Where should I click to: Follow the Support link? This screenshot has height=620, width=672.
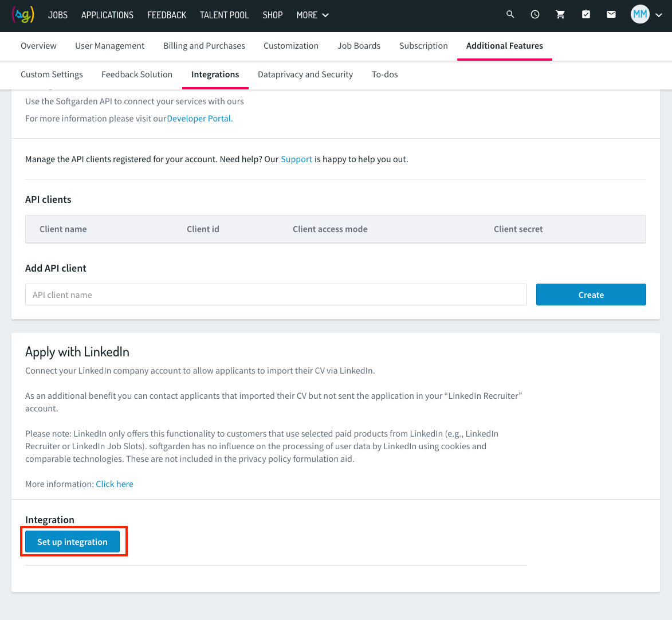coord(296,159)
